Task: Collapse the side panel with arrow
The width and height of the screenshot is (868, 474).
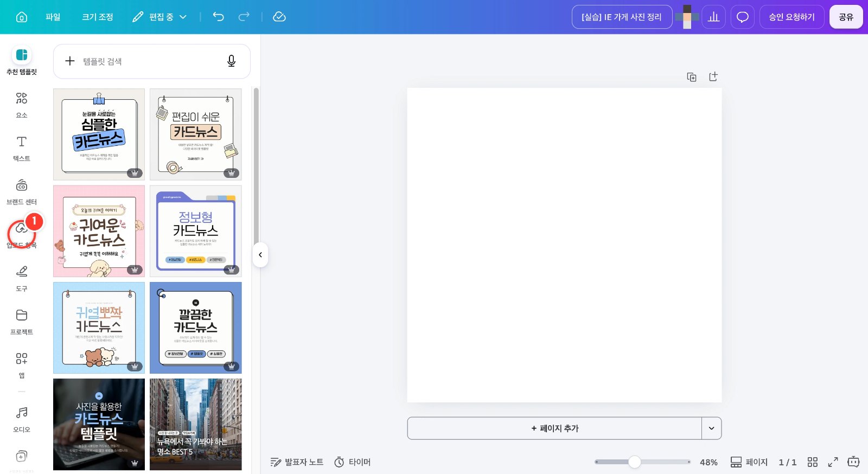Action: (260, 255)
